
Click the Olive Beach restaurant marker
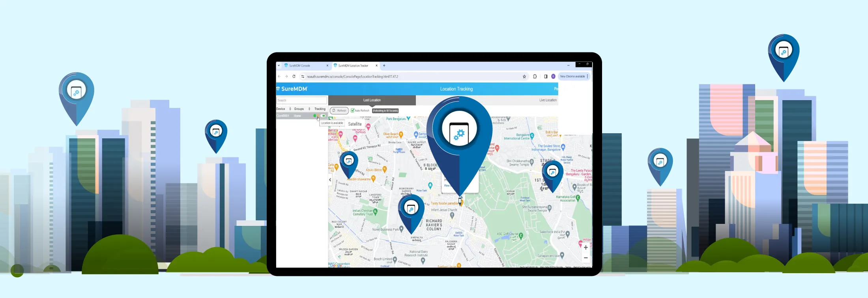pos(401,134)
